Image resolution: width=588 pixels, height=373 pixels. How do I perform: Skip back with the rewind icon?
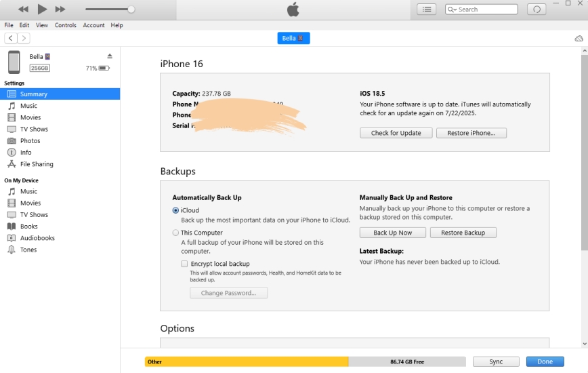click(24, 9)
